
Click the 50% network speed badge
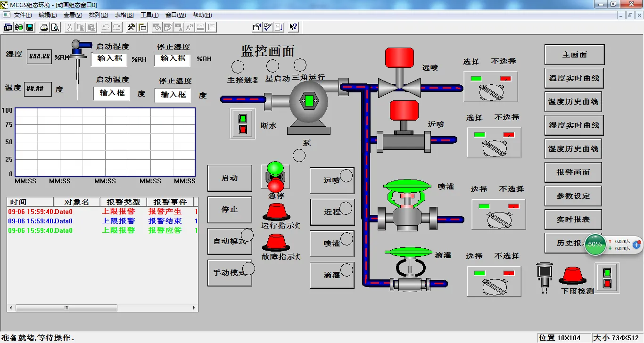(x=595, y=245)
